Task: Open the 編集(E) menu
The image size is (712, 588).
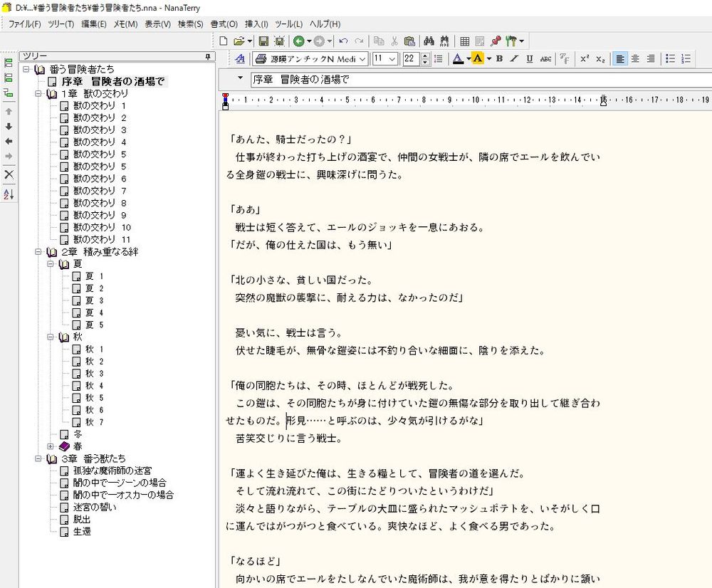Action: [94, 24]
